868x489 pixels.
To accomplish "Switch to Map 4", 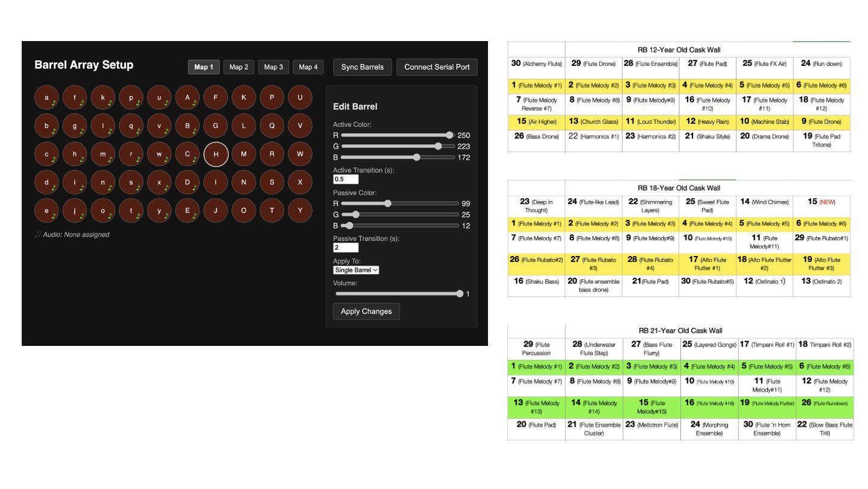I will (308, 67).
